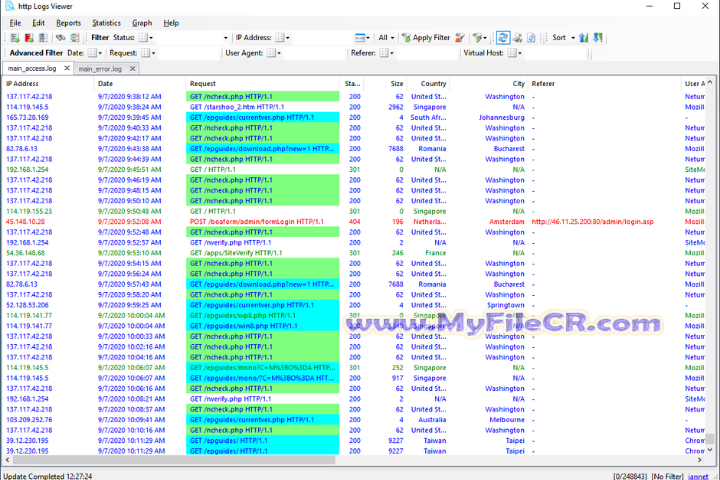Click the Request filter input field
Screen dimensions: 720x480
tap(189, 53)
